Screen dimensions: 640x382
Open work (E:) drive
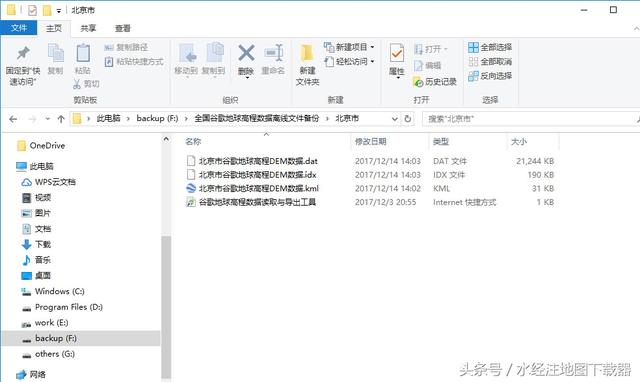coord(44,322)
